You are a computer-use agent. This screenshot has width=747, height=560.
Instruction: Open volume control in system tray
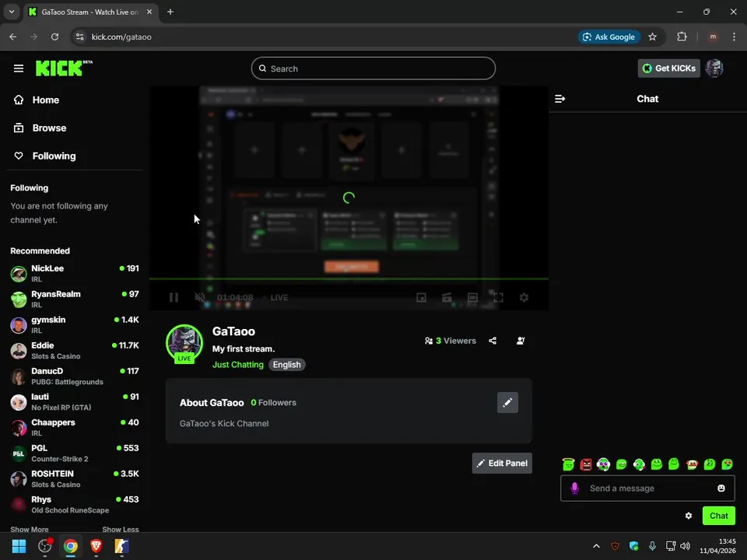[685, 546]
